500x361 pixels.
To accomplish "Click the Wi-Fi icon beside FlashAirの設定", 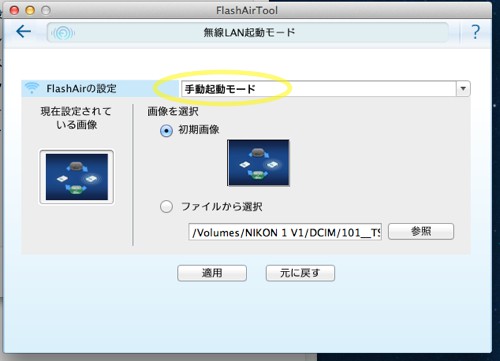I will [x=32, y=88].
